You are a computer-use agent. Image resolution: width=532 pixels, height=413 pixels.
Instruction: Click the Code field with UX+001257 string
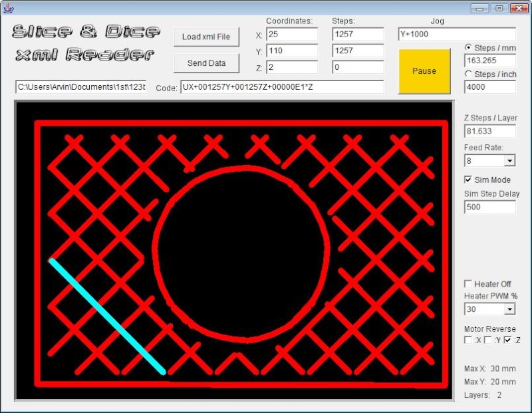(282, 87)
